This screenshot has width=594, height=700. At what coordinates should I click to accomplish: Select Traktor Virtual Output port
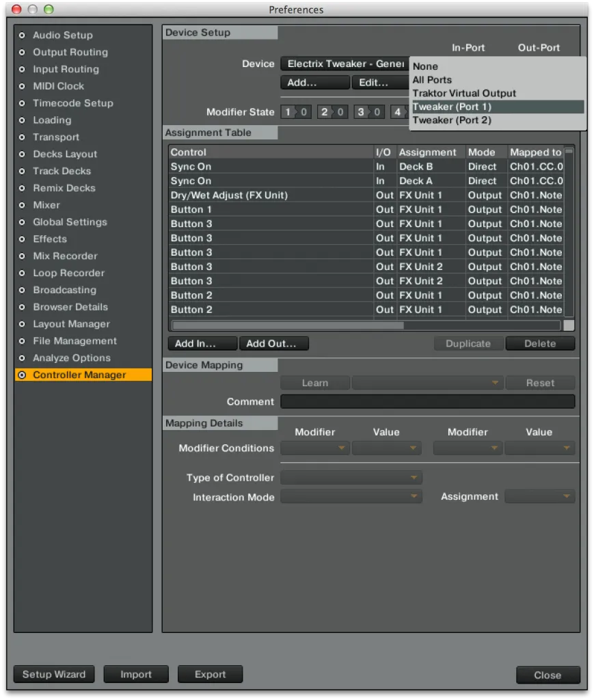pyautogui.click(x=497, y=93)
